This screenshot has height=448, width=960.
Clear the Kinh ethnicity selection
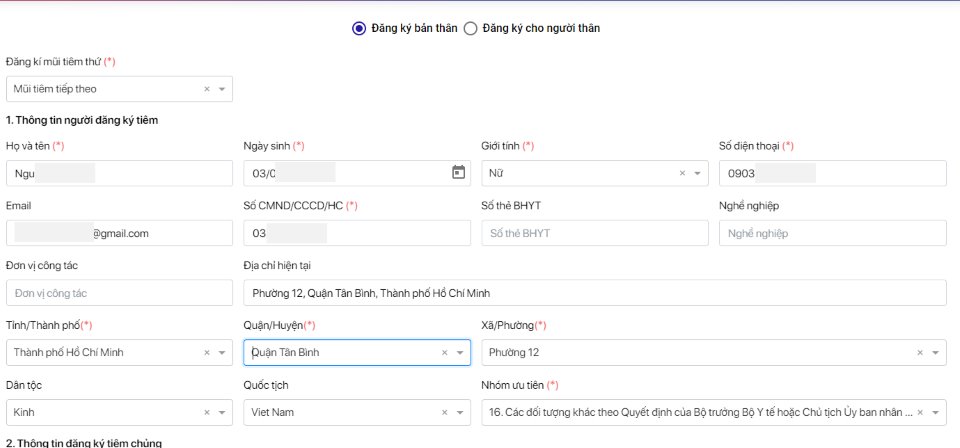tap(207, 412)
